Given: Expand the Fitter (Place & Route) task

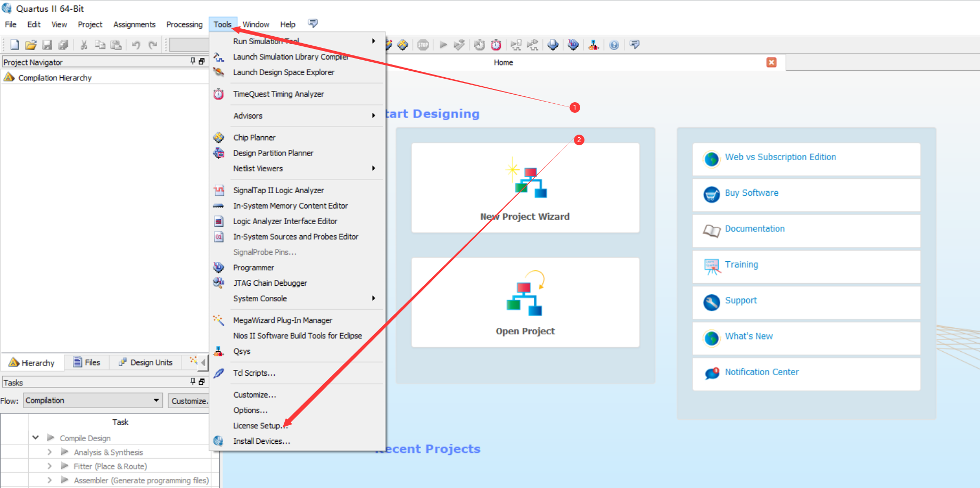Looking at the screenshot, I should point(50,466).
